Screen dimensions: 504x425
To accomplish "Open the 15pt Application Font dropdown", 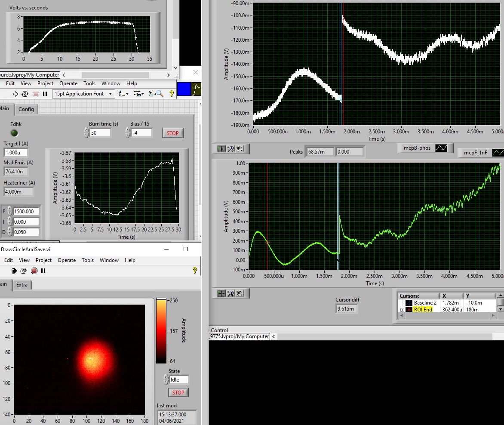I will point(83,94).
